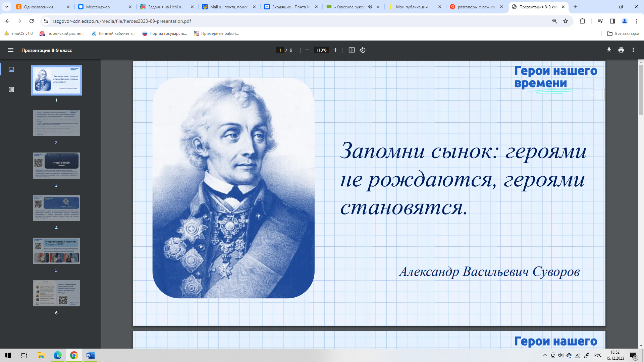This screenshot has width=644, height=362.
Task: Print the presentation
Action: (621, 50)
